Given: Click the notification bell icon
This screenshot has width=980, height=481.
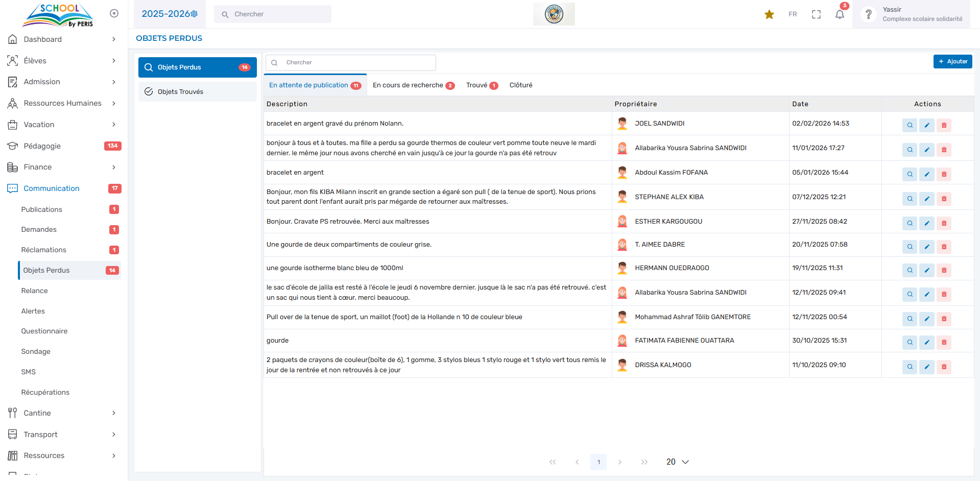Looking at the screenshot, I should point(840,14).
